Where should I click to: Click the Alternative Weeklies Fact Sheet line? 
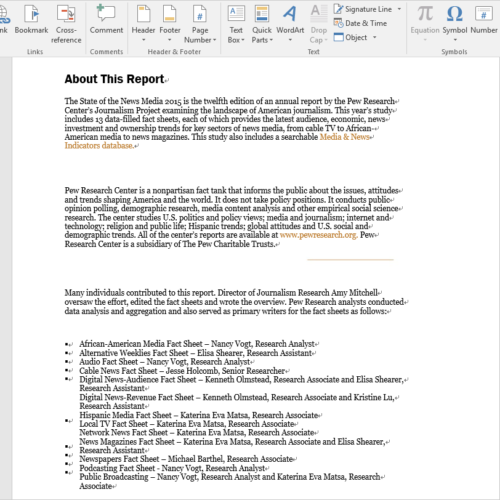[195, 353]
